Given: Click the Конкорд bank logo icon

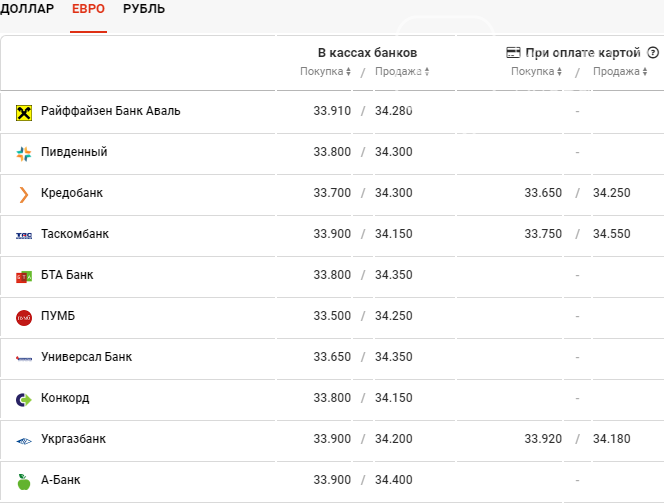Looking at the screenshot, I should click(x=24, y=400).
